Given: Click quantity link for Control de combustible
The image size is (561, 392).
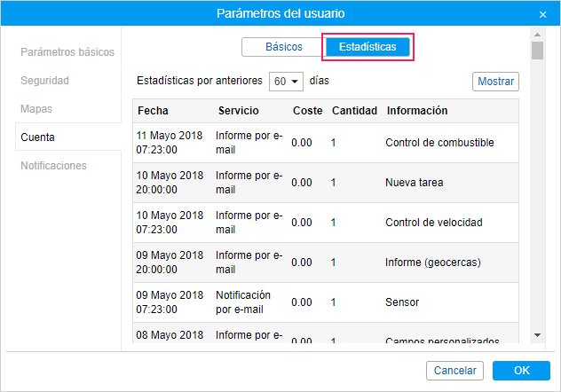Looking at the screenshot, I should coord(334,143).
